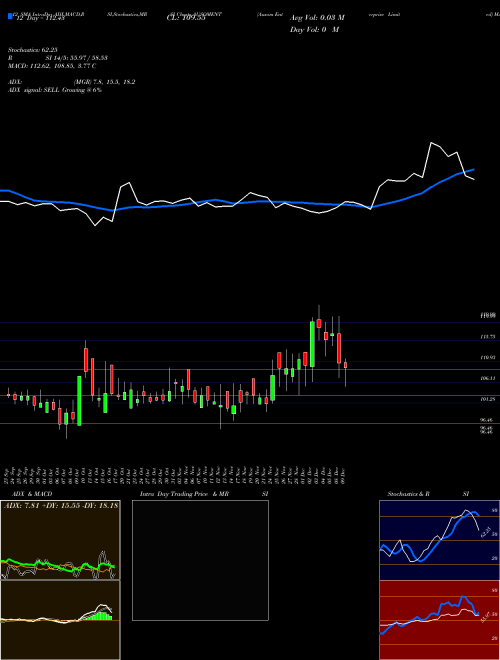Click the Intra Day Trading Price & MRSI title
The height and width of the screenshot is (660, 500).
(204, 494)
